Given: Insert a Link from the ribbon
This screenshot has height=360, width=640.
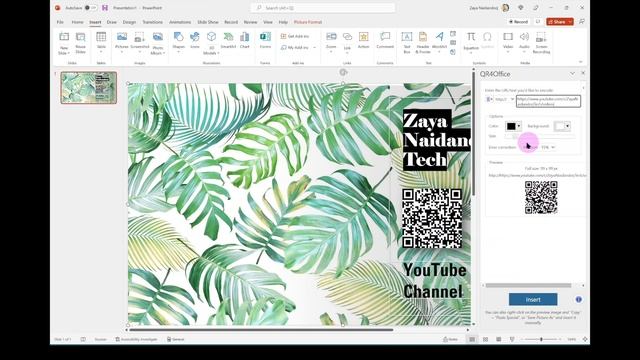Looking at the screenshot, I should click(x=347, y=41).
